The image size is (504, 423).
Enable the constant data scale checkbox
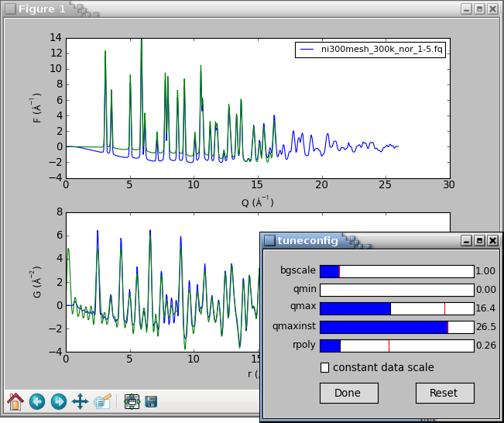pyautogui.click(x=325, y=367)
